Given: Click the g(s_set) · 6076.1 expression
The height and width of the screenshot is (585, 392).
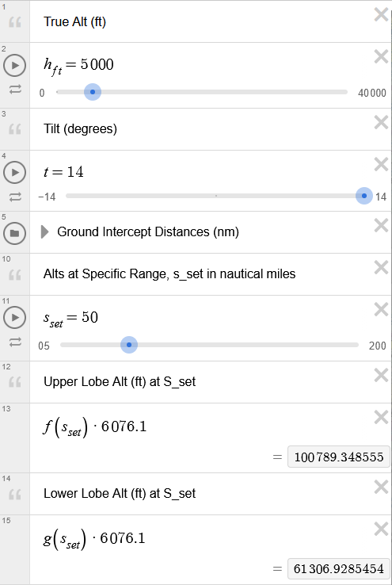Looking at the screenshot, I should (x=94, y=540).
